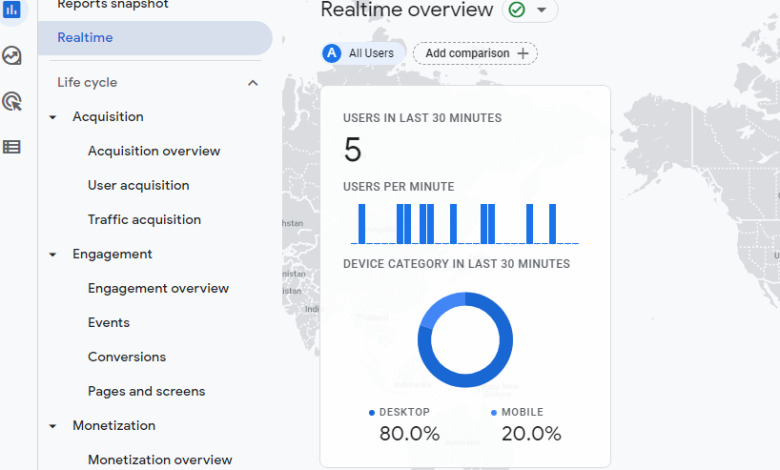Viewport: 780px width, 470px height.
Task: Click the Acquisition section label
Action: click(108, 116)
